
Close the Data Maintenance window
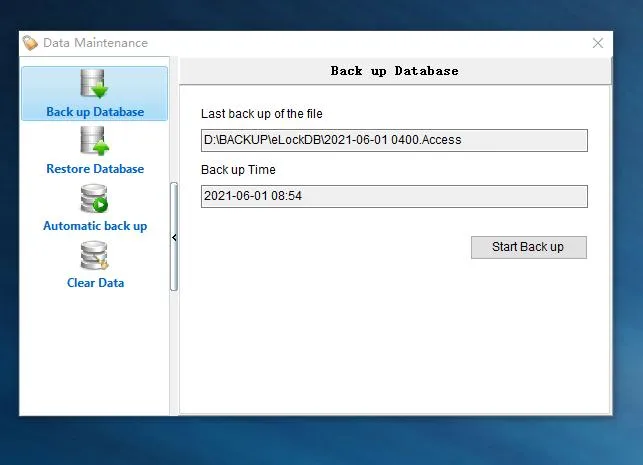click(x=598, y=43)
